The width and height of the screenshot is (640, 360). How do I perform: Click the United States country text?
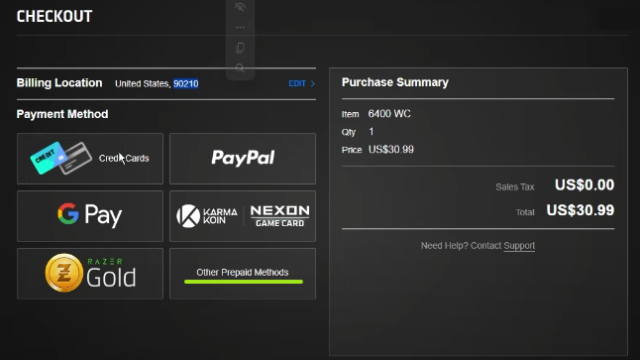tap(142, 84)
